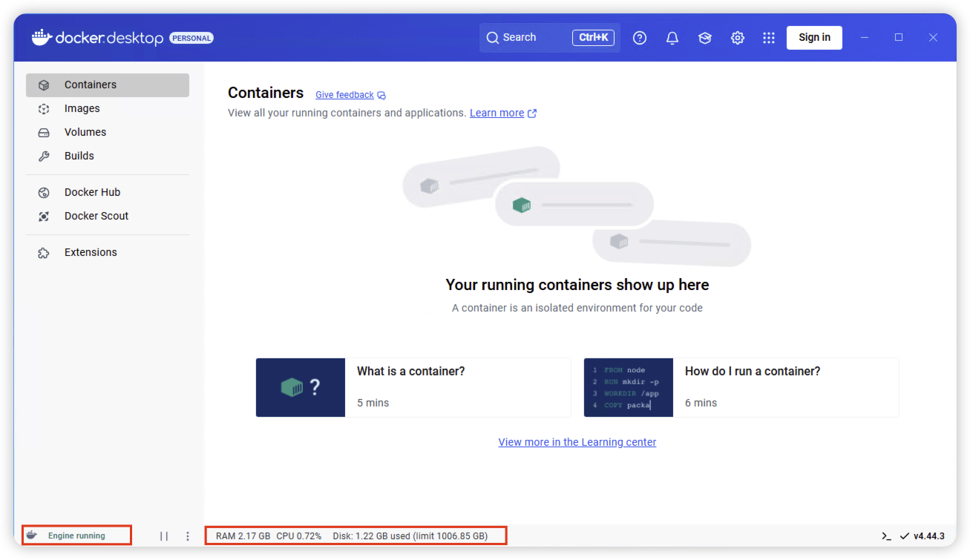Focus the Search field in header
This screenshot has width=970, height=560.
[x=550, y=37]
